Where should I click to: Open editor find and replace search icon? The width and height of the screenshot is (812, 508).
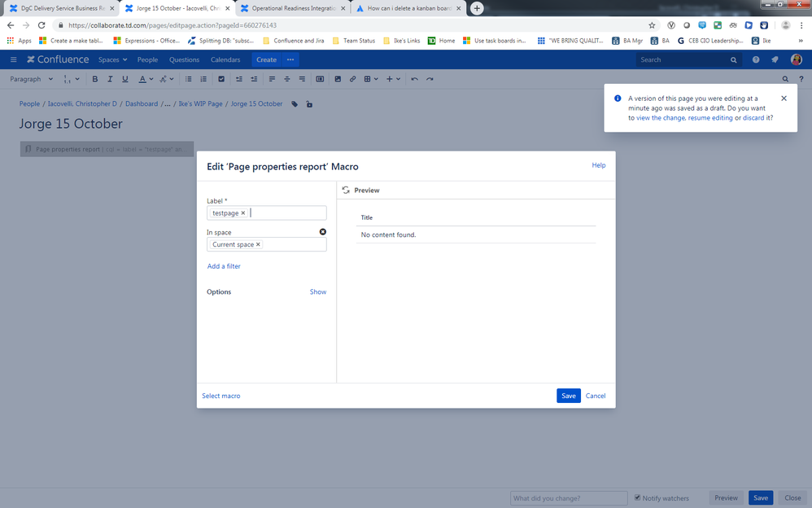coord(785,79)
